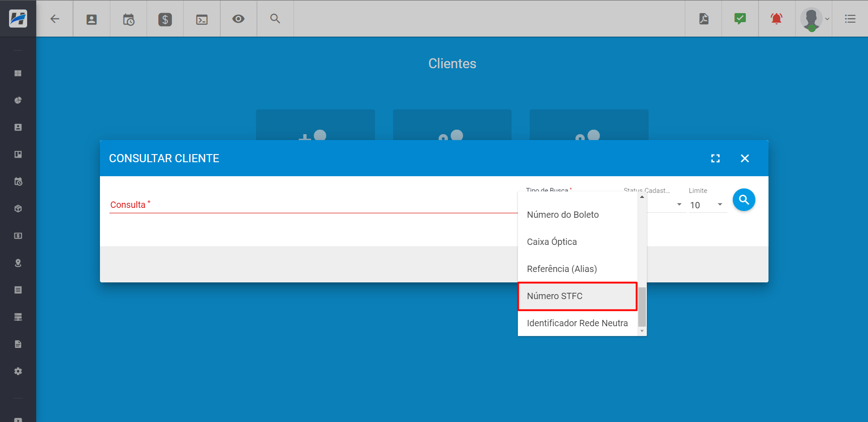
Task: Select 'Identificador Rede Neutra' option
Action: tap(577, 323)
